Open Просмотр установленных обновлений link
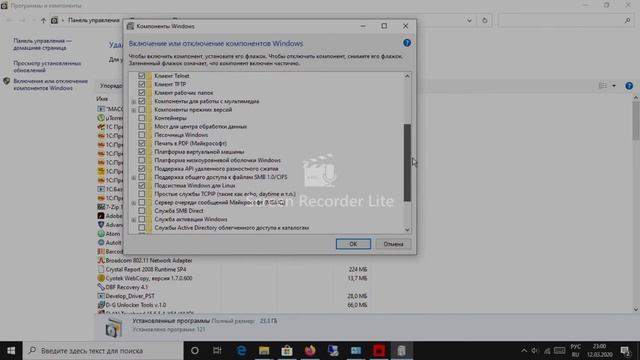 click(47, 67)
